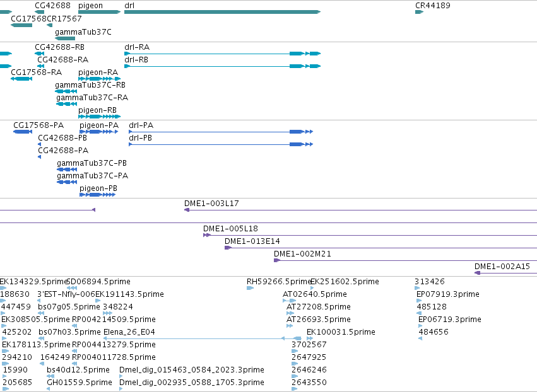Click the AT26693.5prime EST label

pos(319,320)
